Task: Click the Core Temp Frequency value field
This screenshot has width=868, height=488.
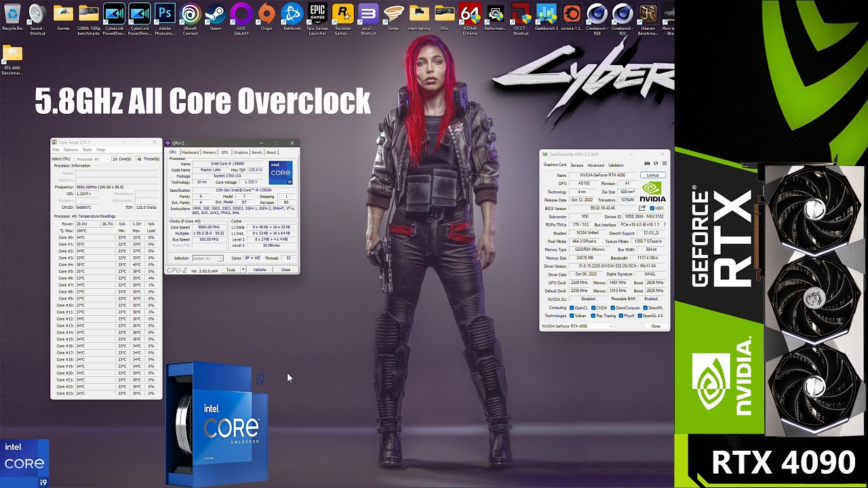Action: (117, 187)
